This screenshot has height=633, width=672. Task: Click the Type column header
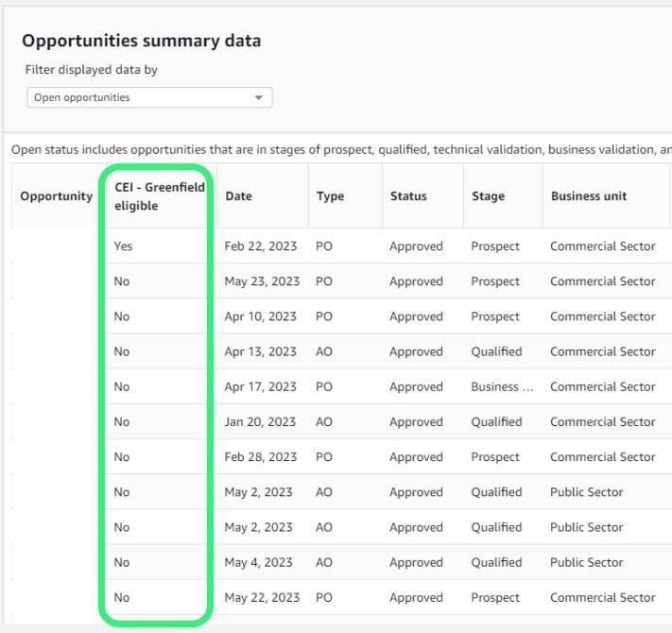click(330, 197)
